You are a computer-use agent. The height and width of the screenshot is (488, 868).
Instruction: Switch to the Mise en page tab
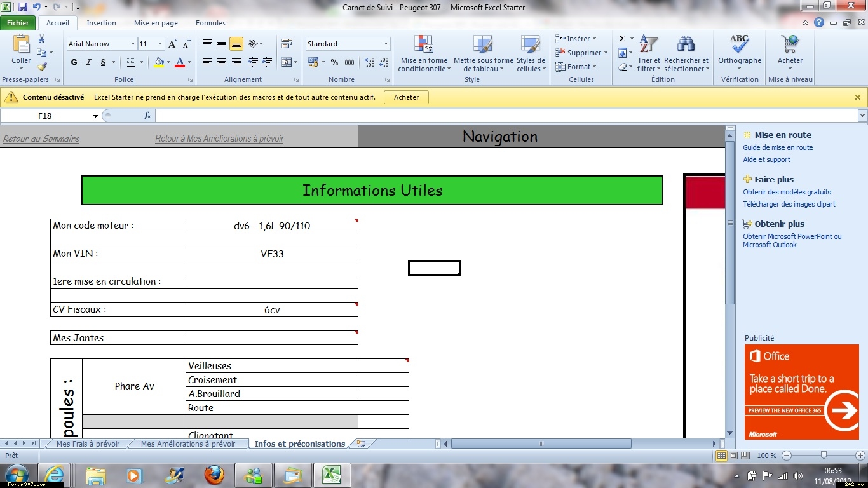156,23
